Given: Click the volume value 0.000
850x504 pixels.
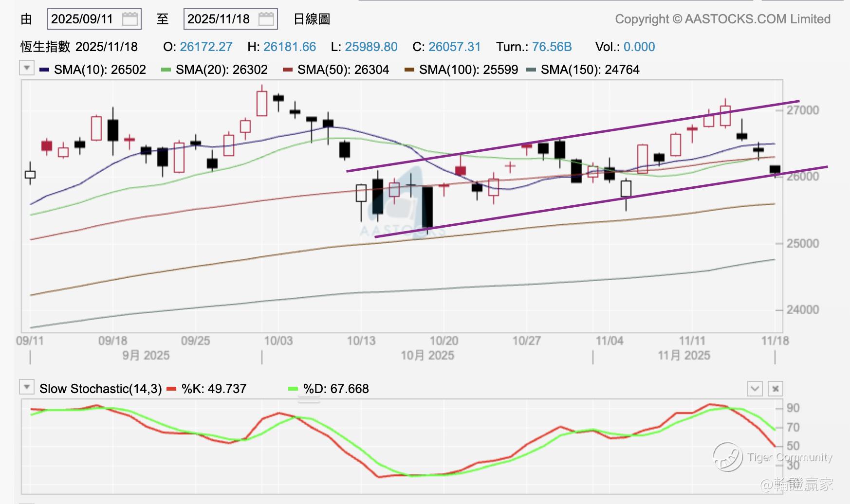Looking at the screenshot, I should [639, 47].
